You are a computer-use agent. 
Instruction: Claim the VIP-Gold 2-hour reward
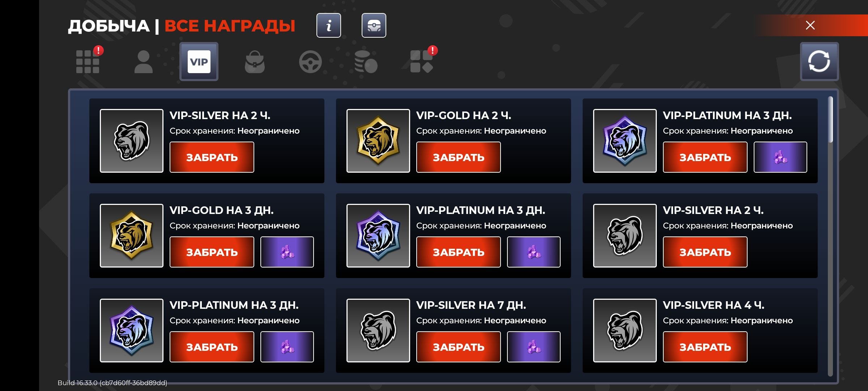tap(459, 157)
